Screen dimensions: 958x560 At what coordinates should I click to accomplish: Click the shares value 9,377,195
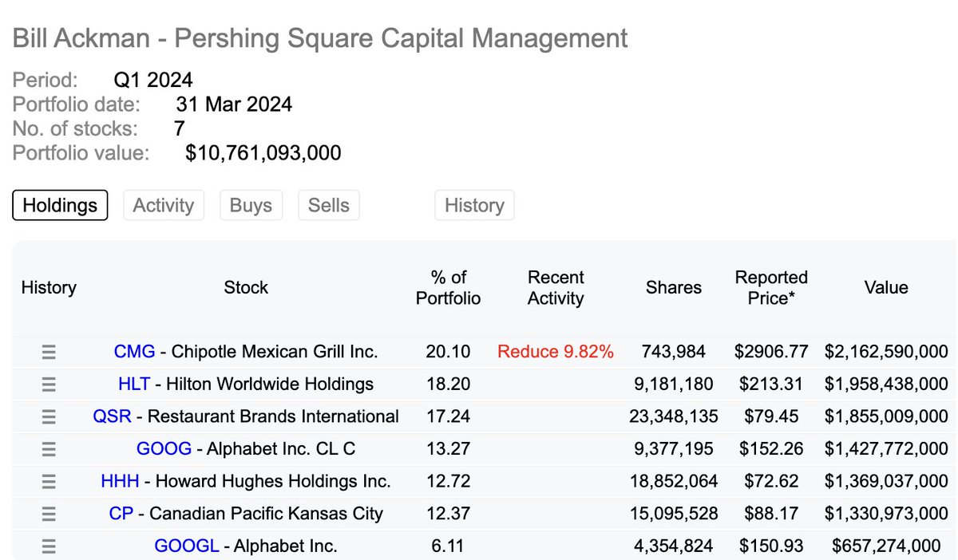coord(674,449)
